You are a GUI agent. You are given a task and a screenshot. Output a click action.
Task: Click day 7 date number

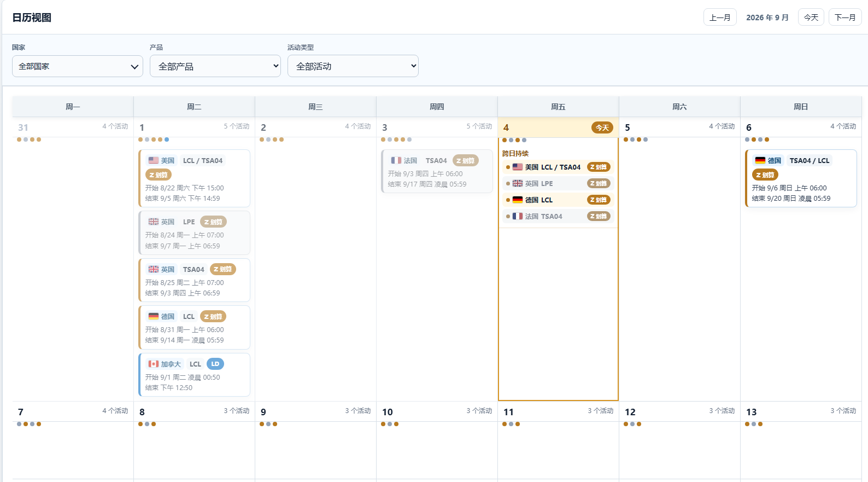(21, 412)
